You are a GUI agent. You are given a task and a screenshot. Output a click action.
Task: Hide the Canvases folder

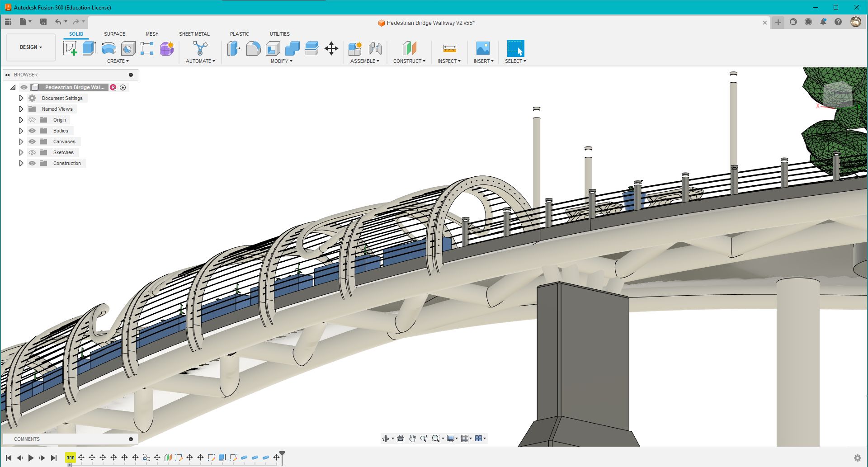pyautogui.click(x=32, y=142)
